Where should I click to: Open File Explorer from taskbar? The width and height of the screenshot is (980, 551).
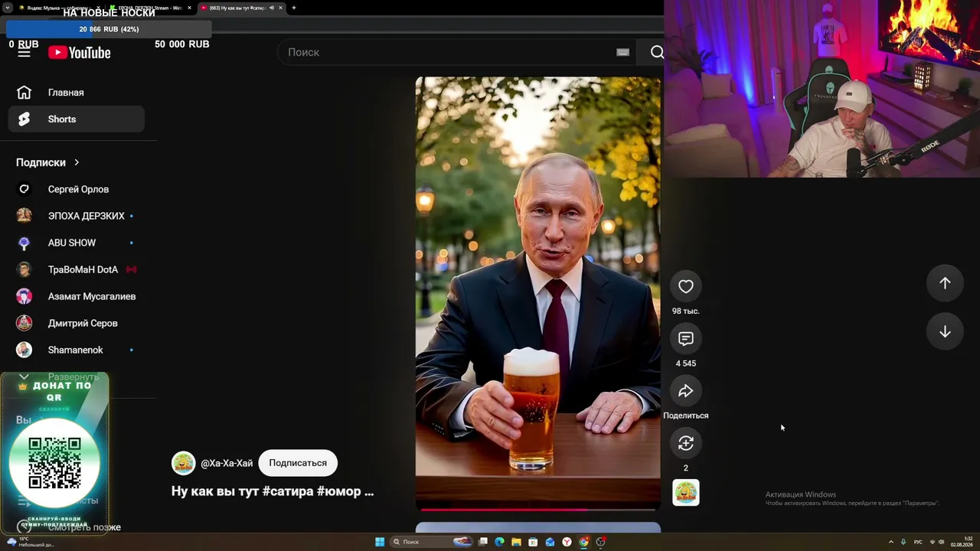tap(517, 542)
